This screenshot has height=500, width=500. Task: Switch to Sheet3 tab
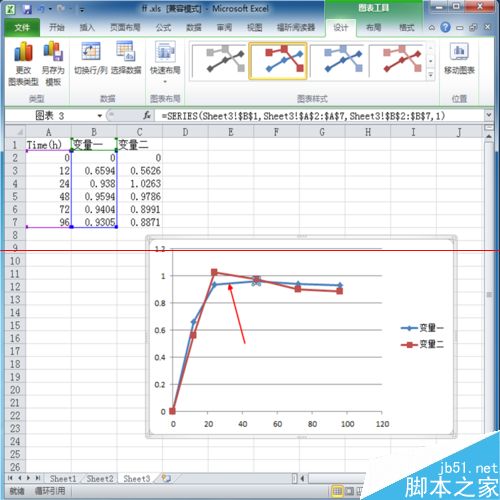[x=137, y=479]
